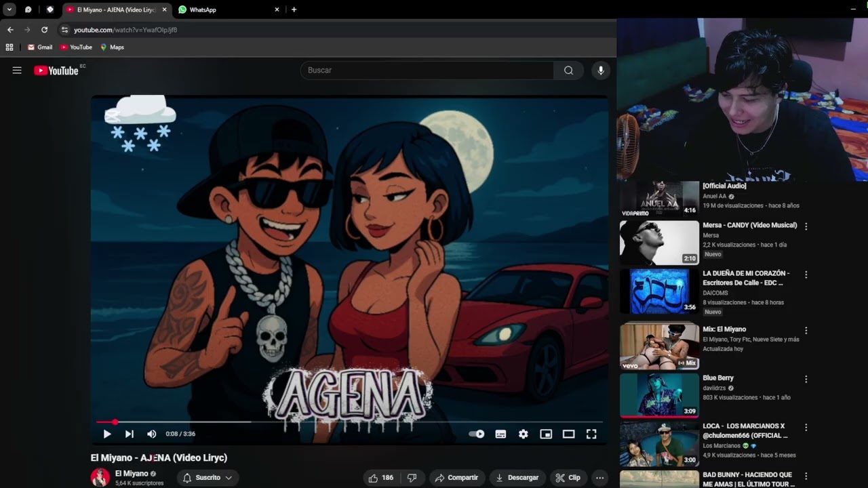Open the Mix: El Miyano title
The height and width of the screenshot is (488, 868).
[724, 329]
